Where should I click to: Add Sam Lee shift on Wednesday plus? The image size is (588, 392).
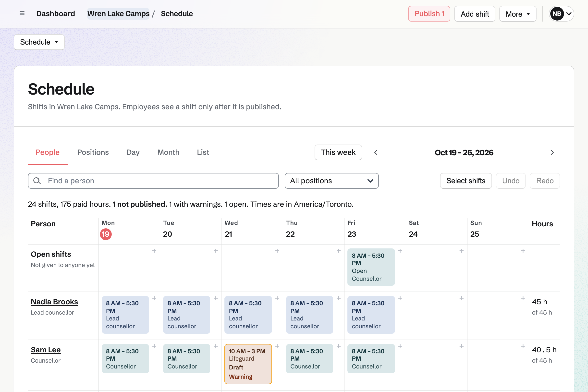coord(277,346)
